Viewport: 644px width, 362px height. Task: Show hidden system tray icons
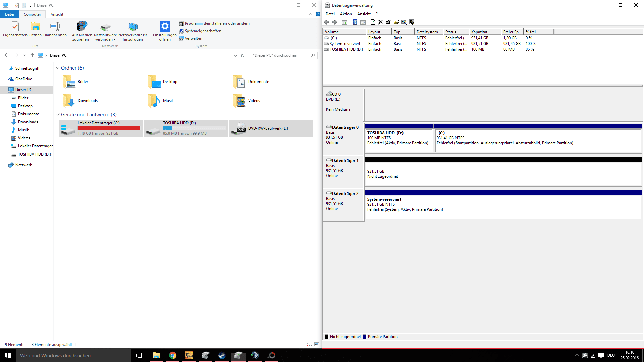pos(577,355)
